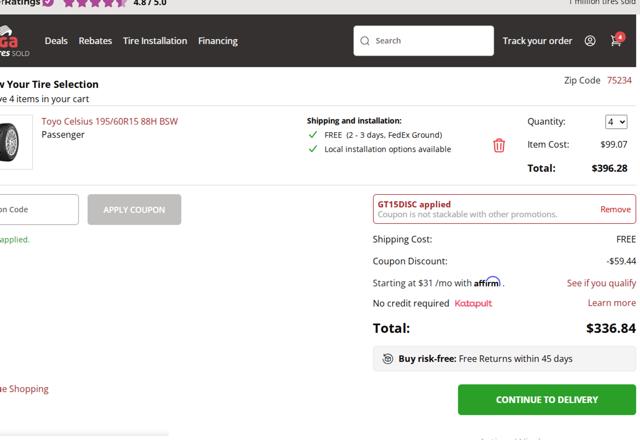Viewport: 640px width, 440px height.
Task: Click the Affirm logo
Action: click(x=487, y=282)
